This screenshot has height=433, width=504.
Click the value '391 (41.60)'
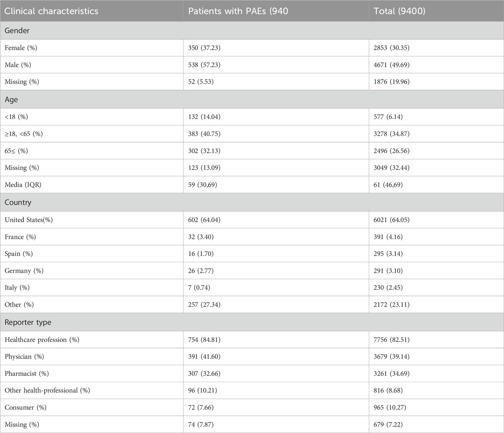click(x=204, y=357)
